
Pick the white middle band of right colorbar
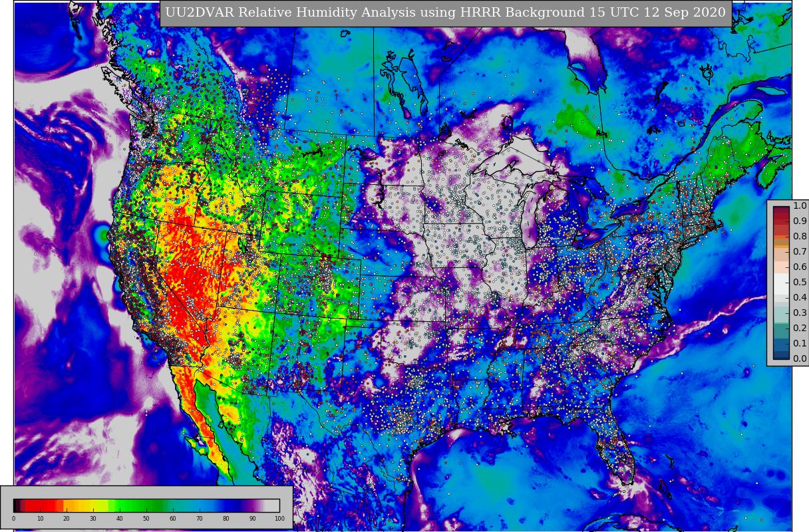click(781, 283)
